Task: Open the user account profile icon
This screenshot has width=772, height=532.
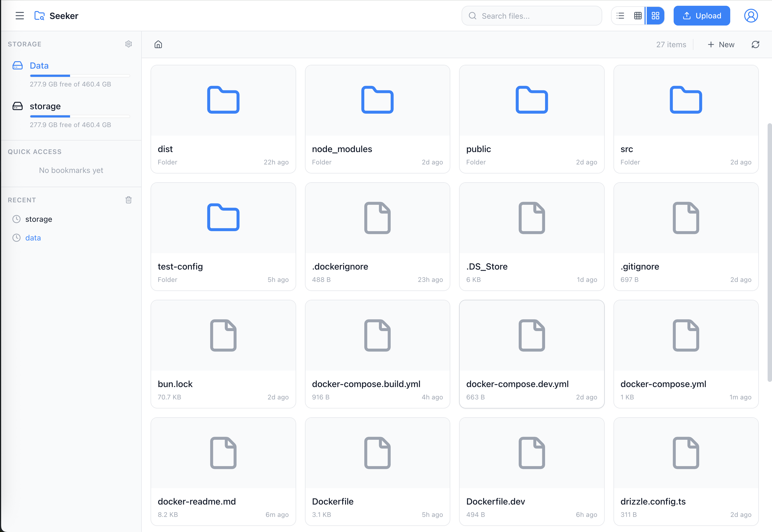Action: pos(751,16)
